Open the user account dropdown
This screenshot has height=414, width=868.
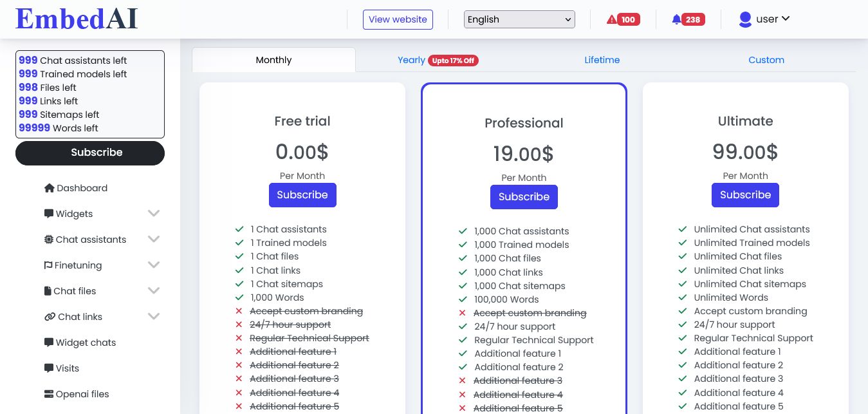pyautogui.click(x=764, y=19)
